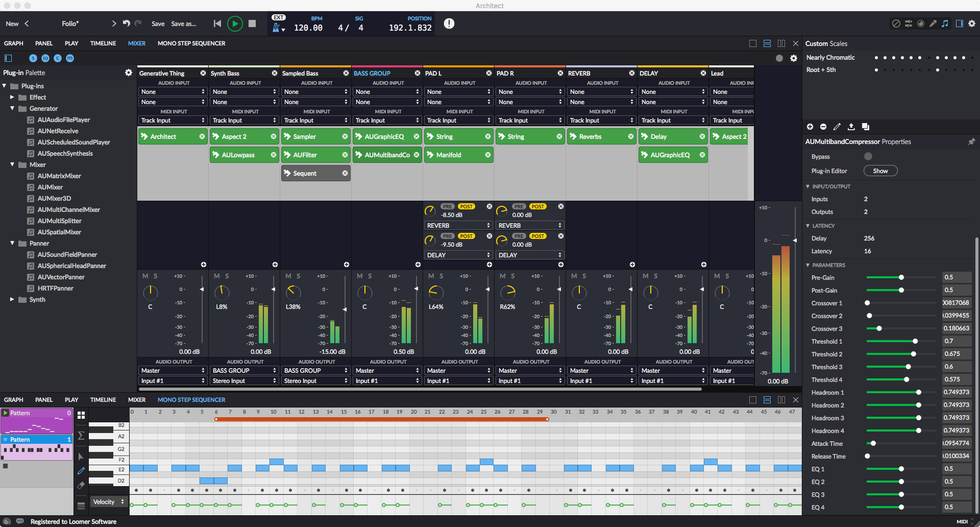The height and width of the screenshot is (527, 980).
Task: Start playback with the green play button
Action: pyautogui.click(x=235, y=23)
